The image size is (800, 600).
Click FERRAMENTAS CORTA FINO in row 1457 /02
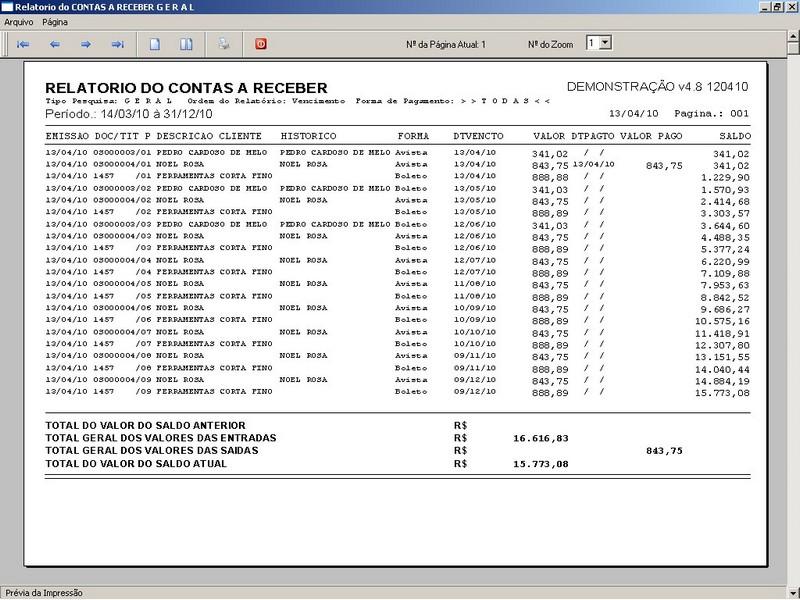[214, 212]
